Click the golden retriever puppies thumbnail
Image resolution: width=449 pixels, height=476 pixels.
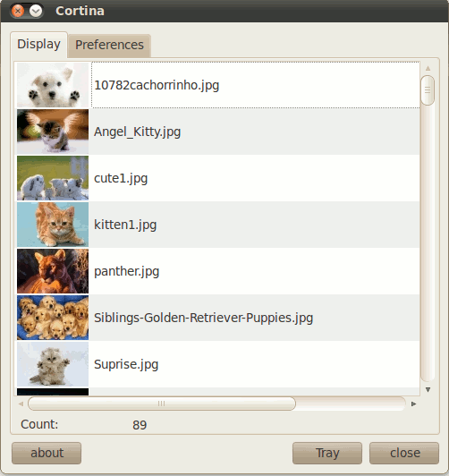coord(53,318)
